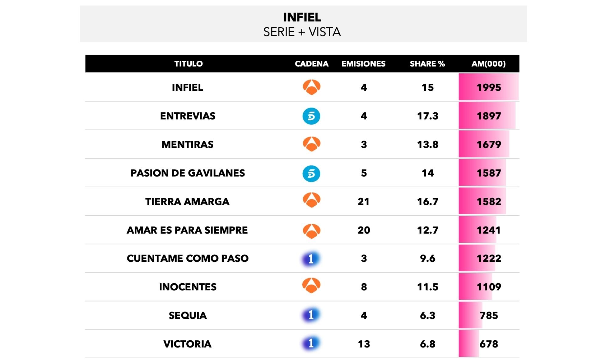Screen dimensions: 607x364
Task: Click the pink 678 bar for VICTORIA
Action: click(469, 344)
